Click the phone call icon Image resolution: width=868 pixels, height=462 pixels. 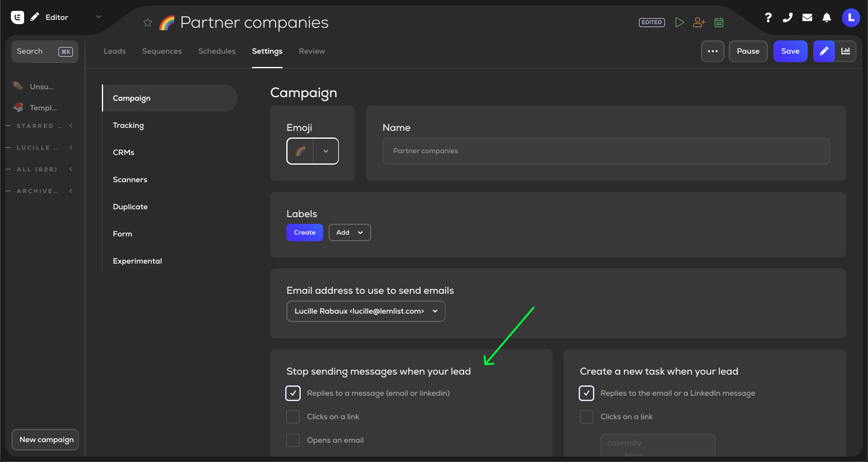coord(787,17)
